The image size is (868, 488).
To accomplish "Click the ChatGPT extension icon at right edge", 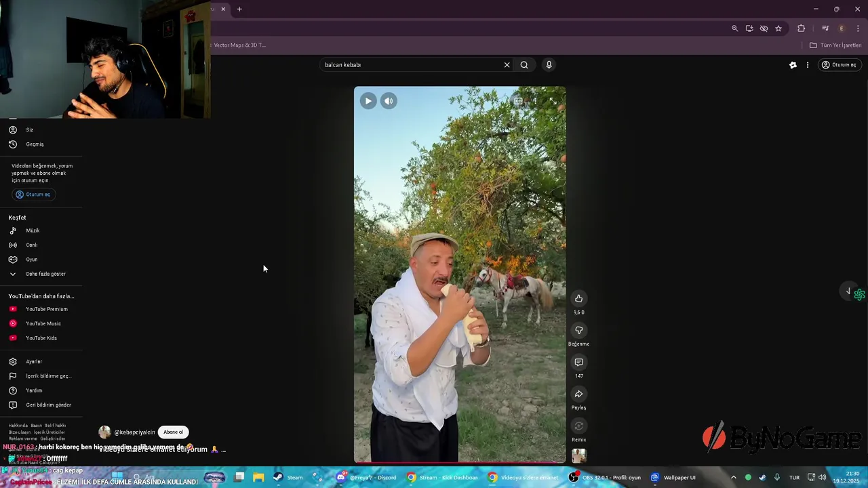I will click(859, 295).
